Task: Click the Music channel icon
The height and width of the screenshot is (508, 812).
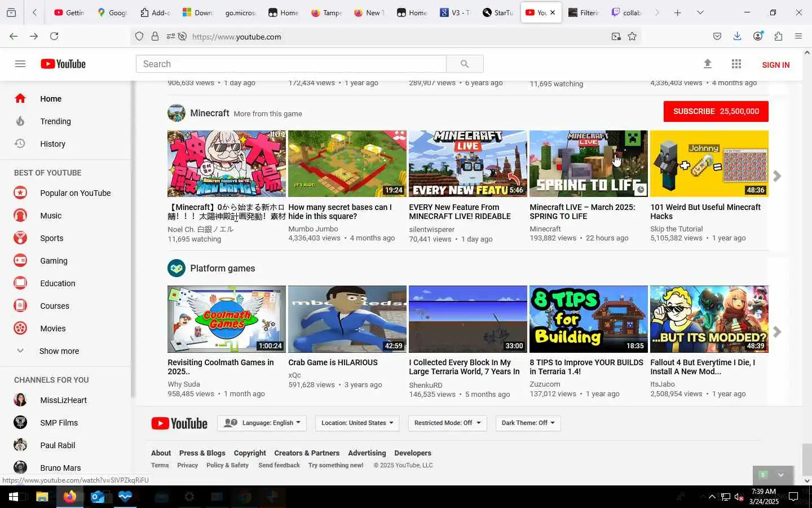Action: point(20,216)
